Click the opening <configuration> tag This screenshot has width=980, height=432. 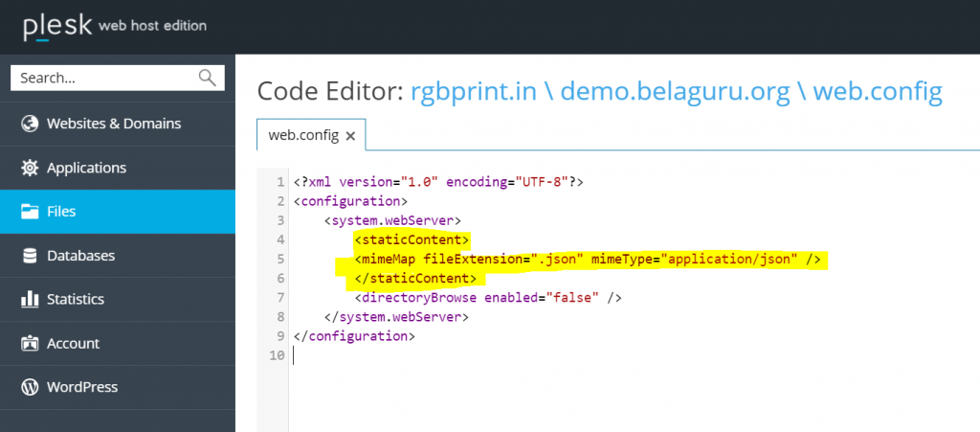tap(350, 201)
